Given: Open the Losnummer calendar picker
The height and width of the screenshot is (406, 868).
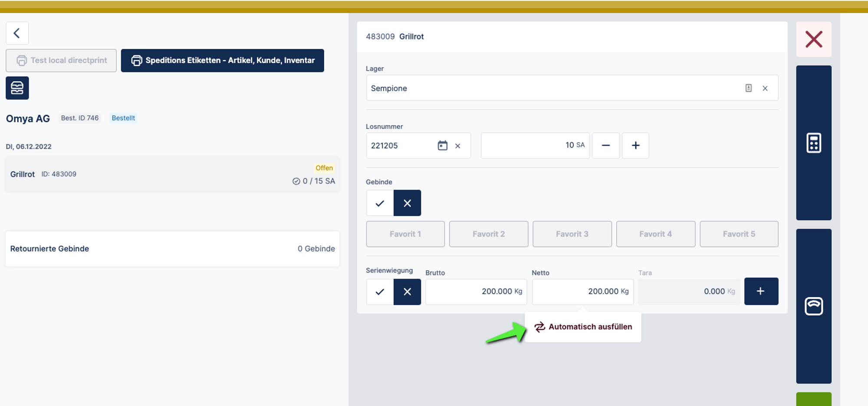Looking at the screenshot, I should click(x=442, y=146).
